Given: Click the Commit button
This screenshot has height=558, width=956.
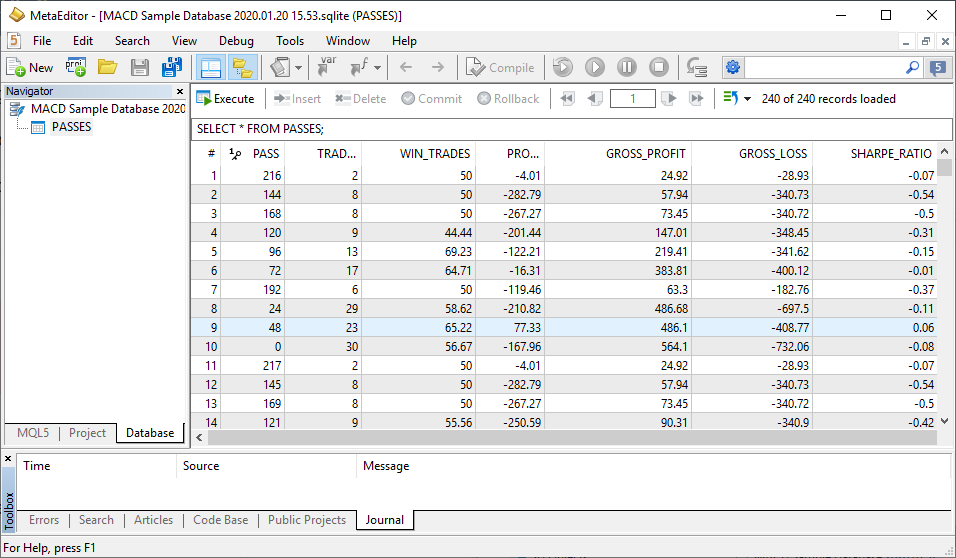Looking at the screenshot, I should click(x=432, y=99).
